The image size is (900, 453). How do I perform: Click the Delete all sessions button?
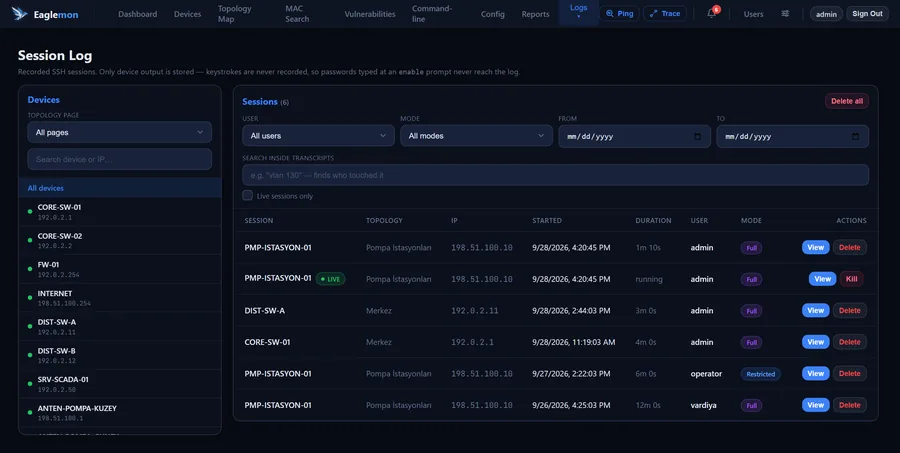point(847,101)
